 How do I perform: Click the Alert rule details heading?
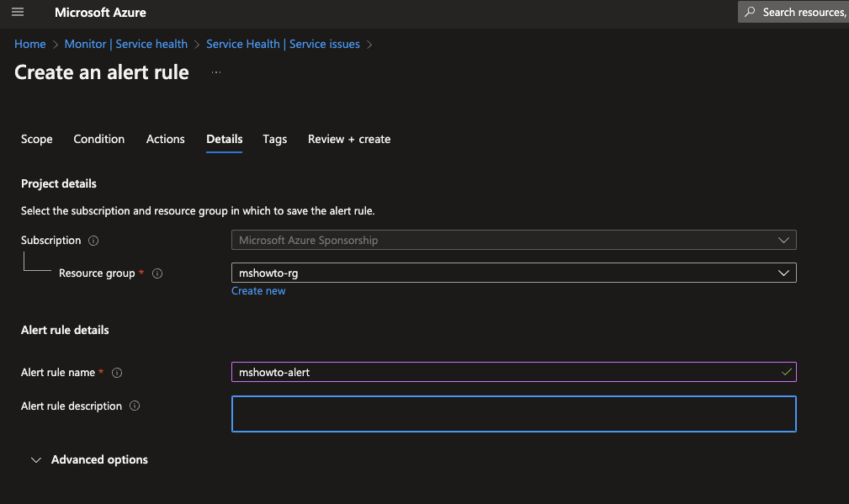point(65,330)
